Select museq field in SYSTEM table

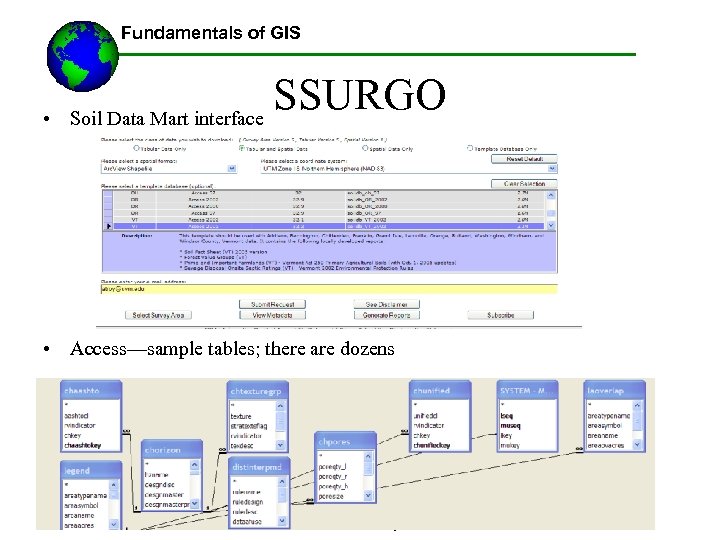coord(510,426)
